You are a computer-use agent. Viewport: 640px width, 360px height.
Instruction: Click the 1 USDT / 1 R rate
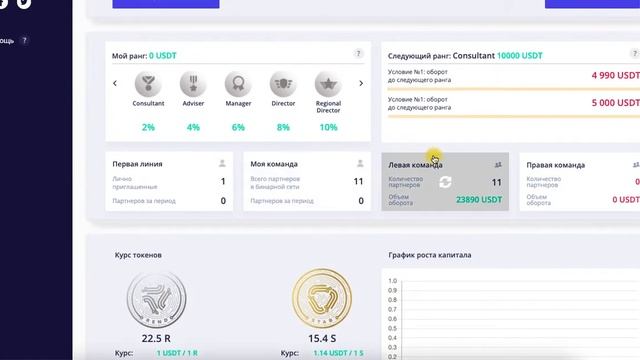click(177, 353)
